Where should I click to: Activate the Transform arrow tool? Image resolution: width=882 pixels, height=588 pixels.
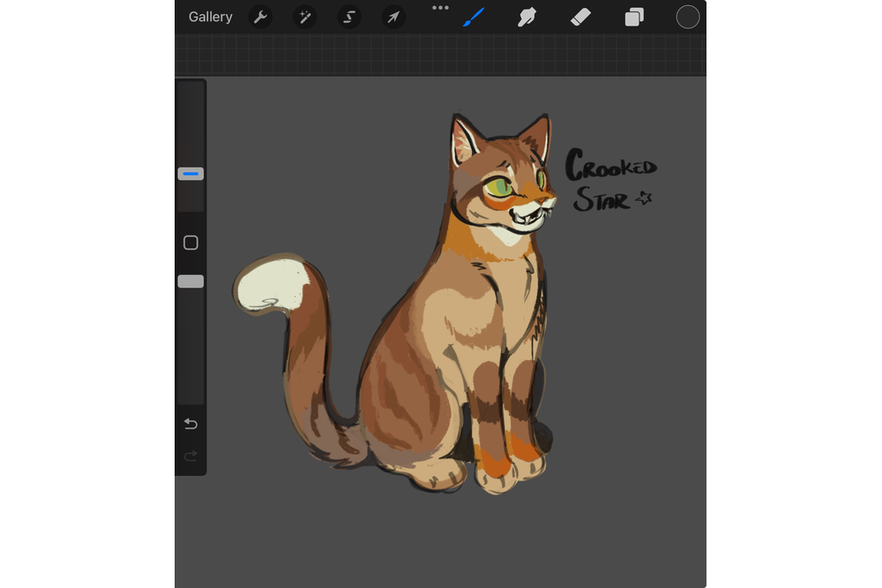[x=393, y=18]
